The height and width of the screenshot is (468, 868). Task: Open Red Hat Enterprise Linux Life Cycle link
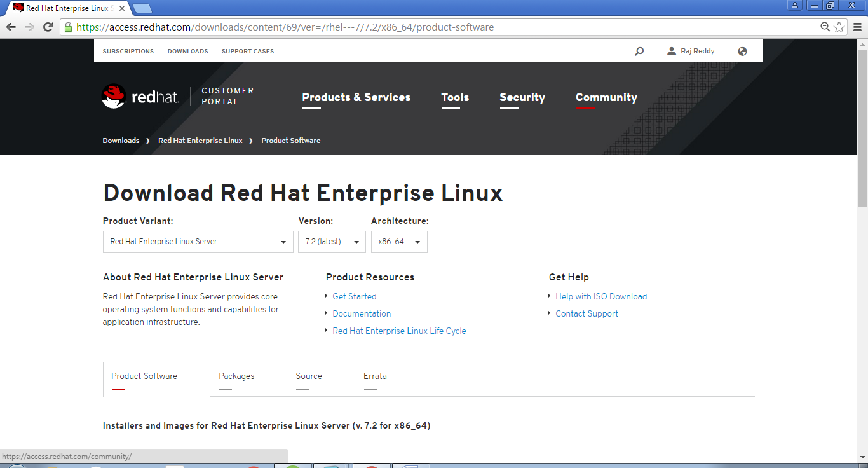pyautogui.click(x=399, y=331)
